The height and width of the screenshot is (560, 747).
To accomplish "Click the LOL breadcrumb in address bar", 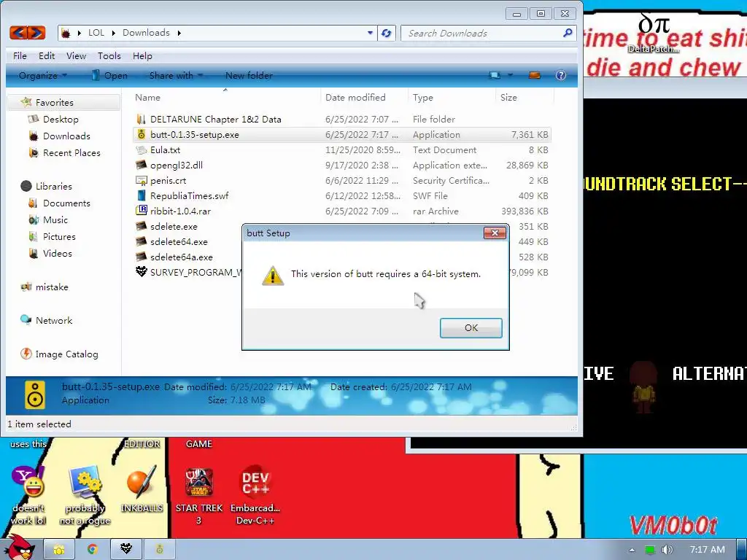I will 96,33.
